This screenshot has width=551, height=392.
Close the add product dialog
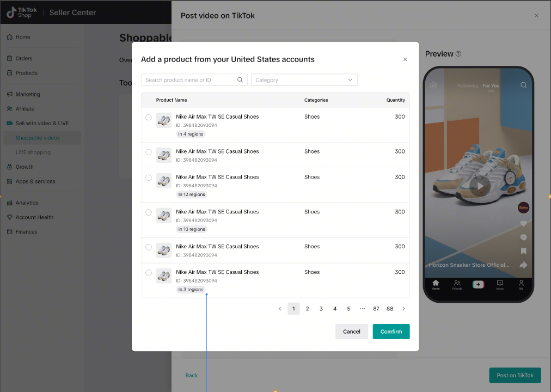pos(405,59)
